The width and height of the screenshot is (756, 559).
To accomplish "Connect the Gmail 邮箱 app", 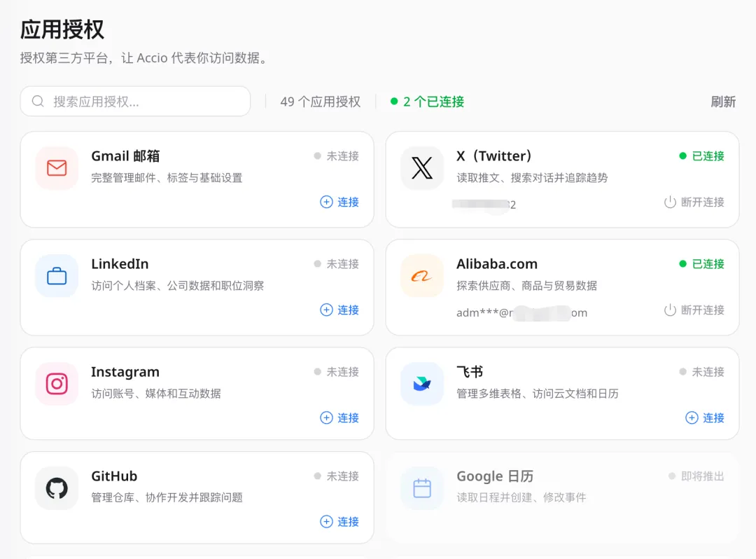I will [x=339, y=202].
